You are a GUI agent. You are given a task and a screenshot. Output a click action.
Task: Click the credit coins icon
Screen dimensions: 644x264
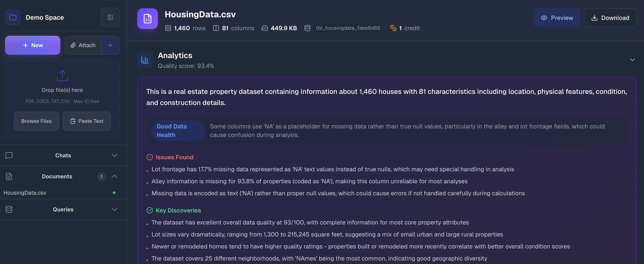tap(393, 28)
